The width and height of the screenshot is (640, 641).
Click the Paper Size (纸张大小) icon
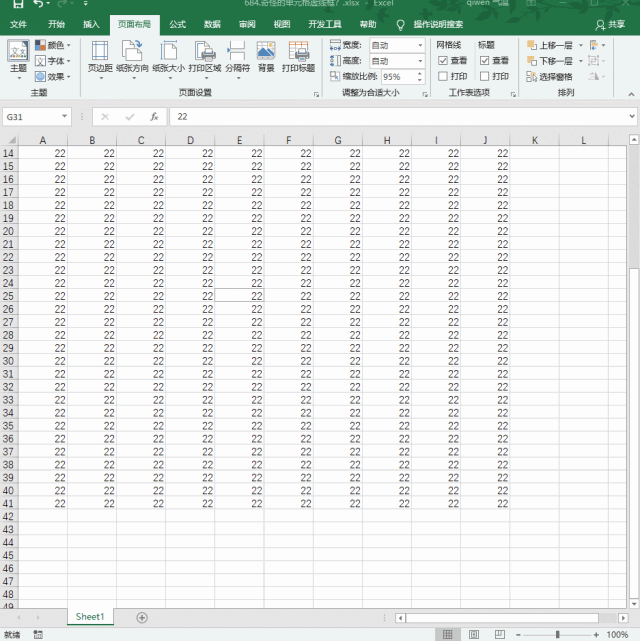[169, 51]
